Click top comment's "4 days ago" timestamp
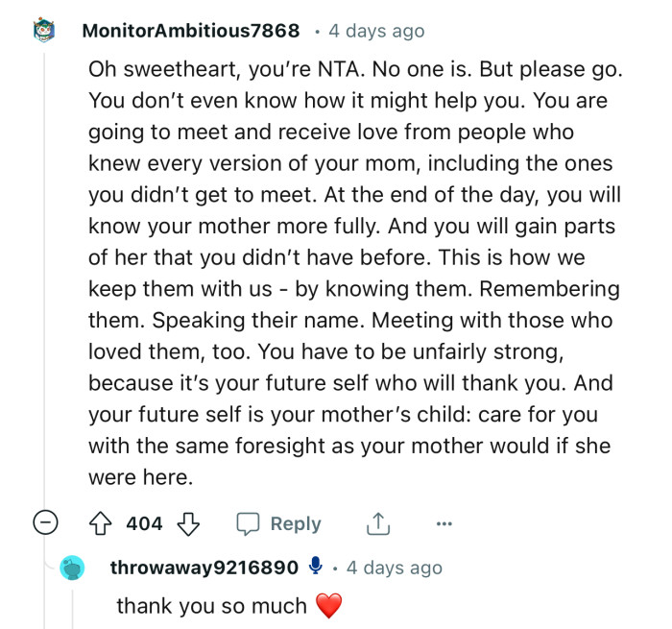Viewport: 672px width, 629px height. [376, 31]
